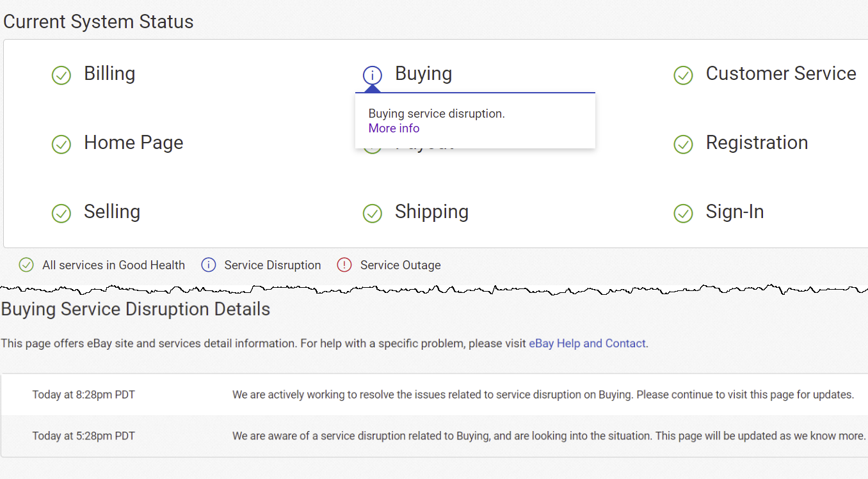The height and width of the screenshot is (479, 868).
Task: Click the Home Page green checkmark icon
Action: pos(61,145)
